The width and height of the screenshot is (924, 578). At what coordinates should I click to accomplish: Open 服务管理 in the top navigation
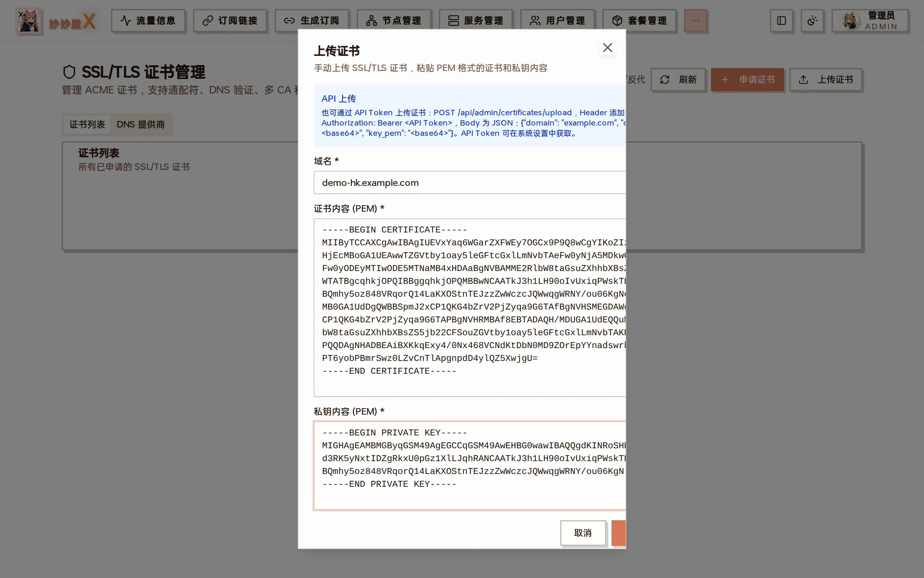pyautogui.click(x=476, y=21)
